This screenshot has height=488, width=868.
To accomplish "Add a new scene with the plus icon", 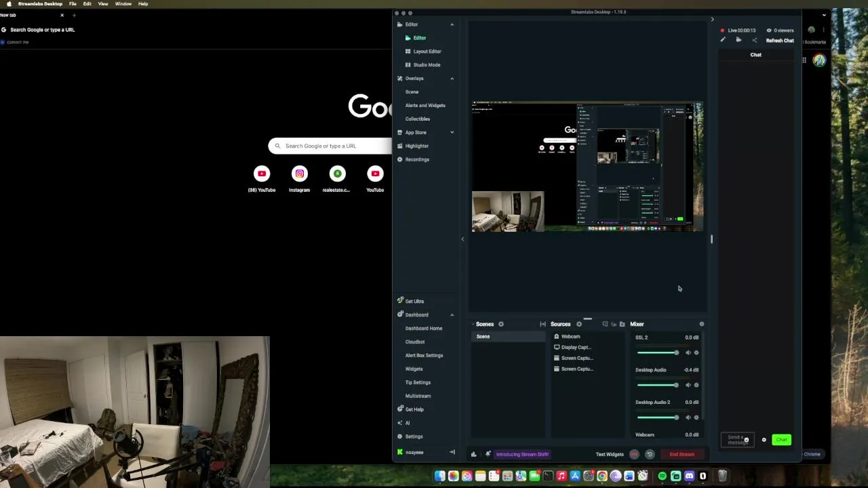I will click(x=501, y=324).
